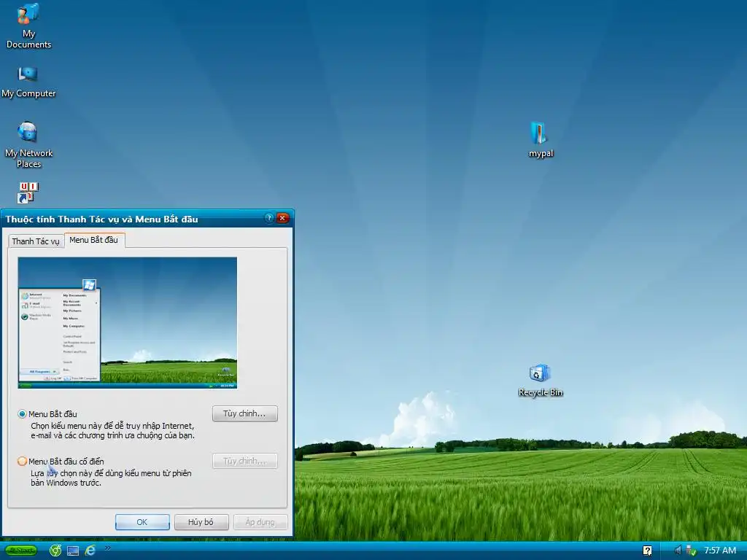Expand the quick launch overflow chevron
747x560 pixels.
pos(108,548)
